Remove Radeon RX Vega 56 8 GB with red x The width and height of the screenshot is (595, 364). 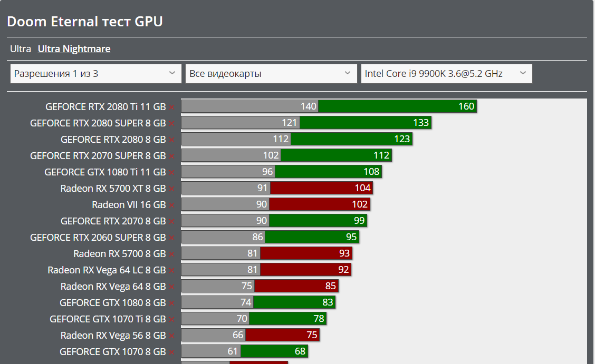tap(171, 336)
